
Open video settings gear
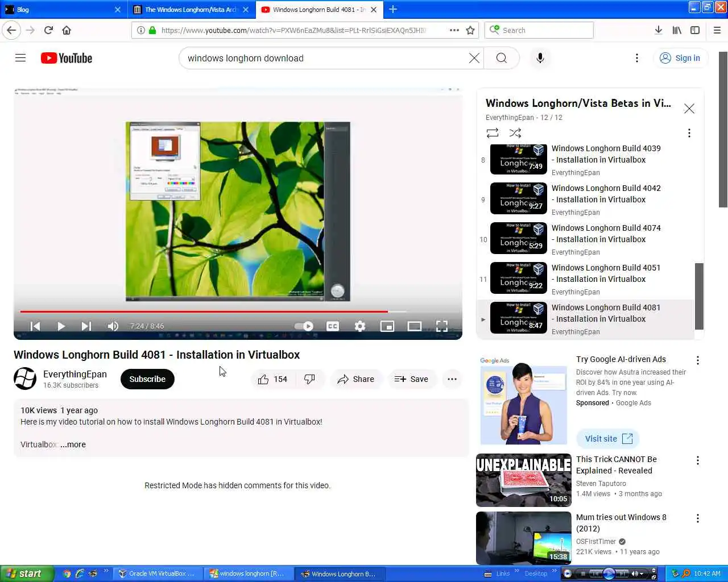coord(359,326)
